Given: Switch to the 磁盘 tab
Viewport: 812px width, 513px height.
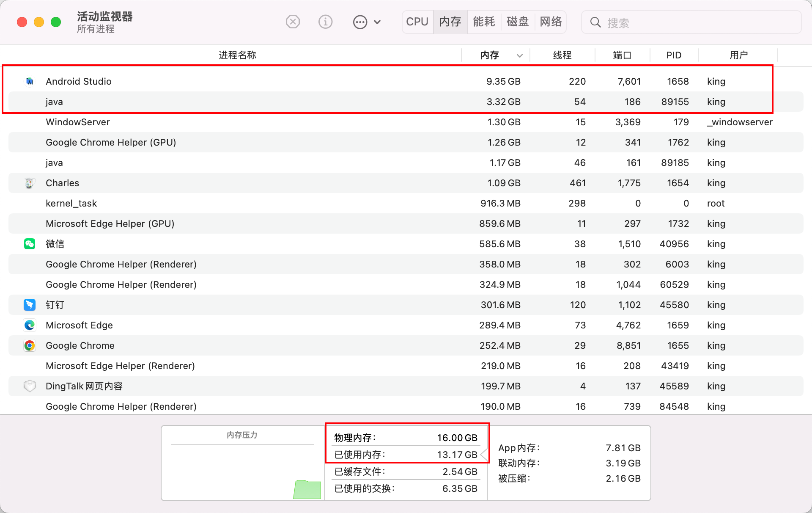Looking at the screenshot, I should (518, 22).
